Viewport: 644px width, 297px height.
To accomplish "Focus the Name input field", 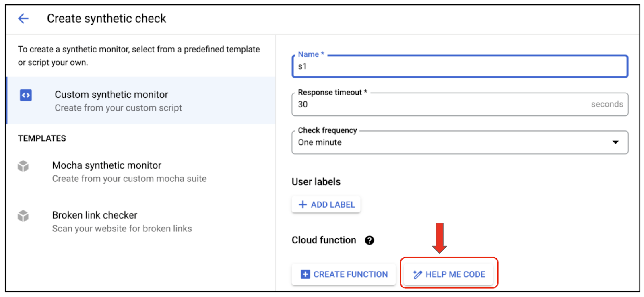I will click(x=459, y=67).
